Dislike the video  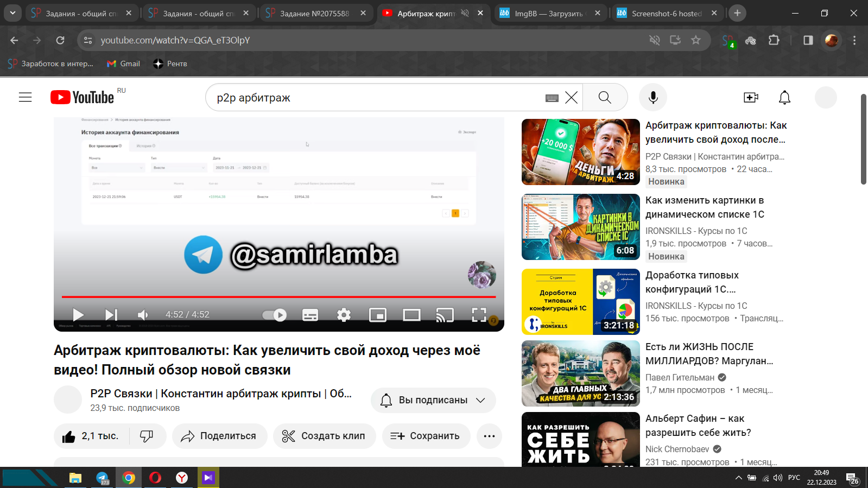point(147,436)
